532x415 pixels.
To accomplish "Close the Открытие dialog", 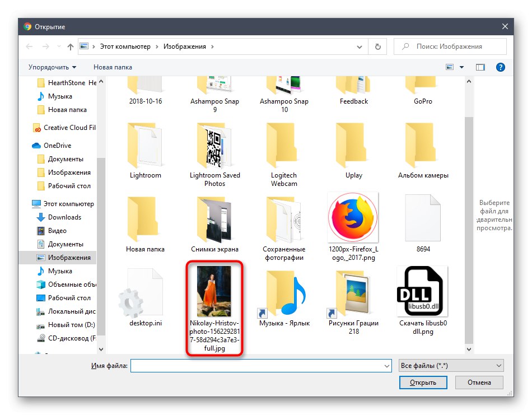I will pos(505,26).
